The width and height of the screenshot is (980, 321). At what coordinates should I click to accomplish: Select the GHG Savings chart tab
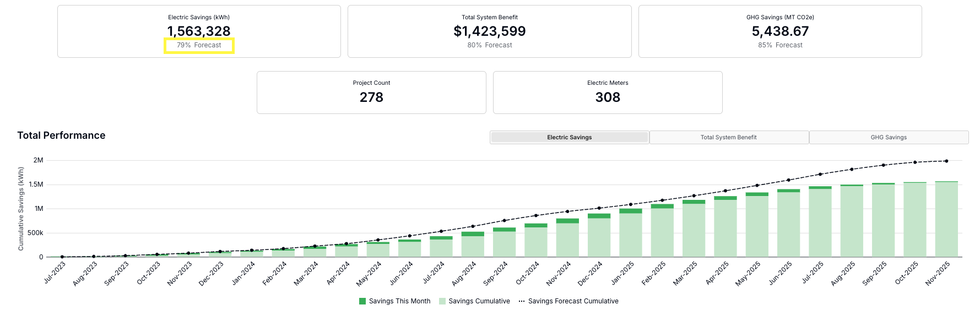pyautogui.click(x=888, y=138)
